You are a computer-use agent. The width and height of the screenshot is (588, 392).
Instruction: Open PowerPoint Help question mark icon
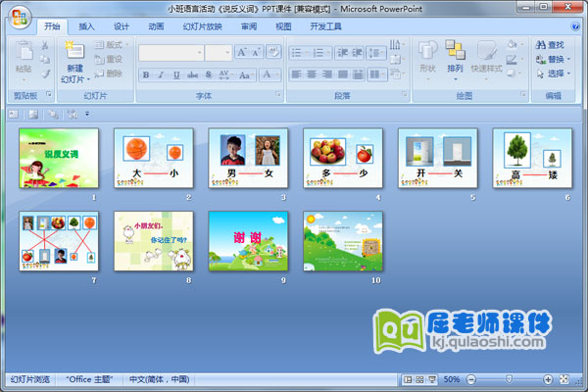(x=574, y=25)
